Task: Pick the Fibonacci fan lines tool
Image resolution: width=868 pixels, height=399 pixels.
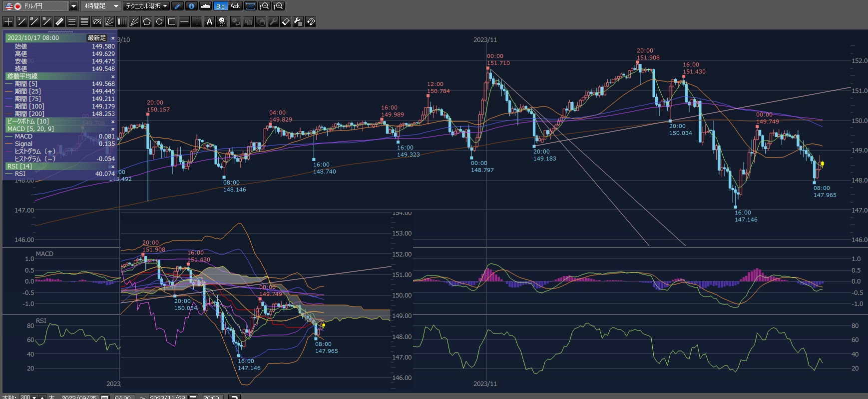Action: (109, 21)
